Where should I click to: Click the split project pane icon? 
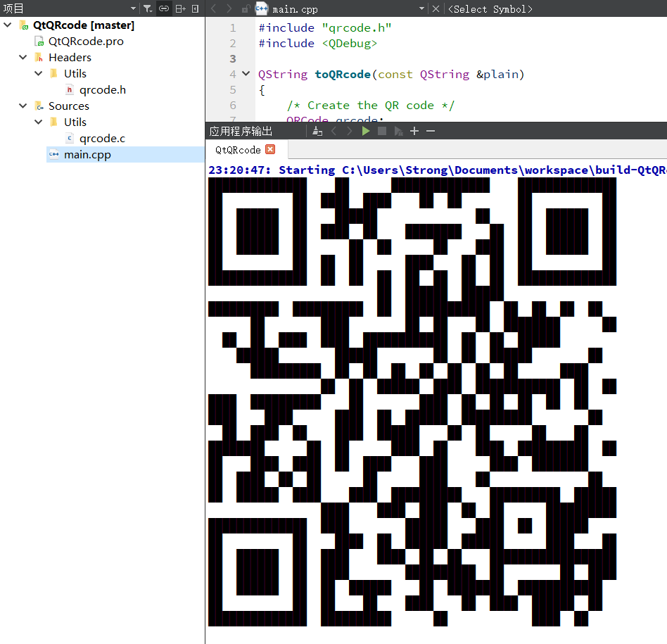coord(181,8)
